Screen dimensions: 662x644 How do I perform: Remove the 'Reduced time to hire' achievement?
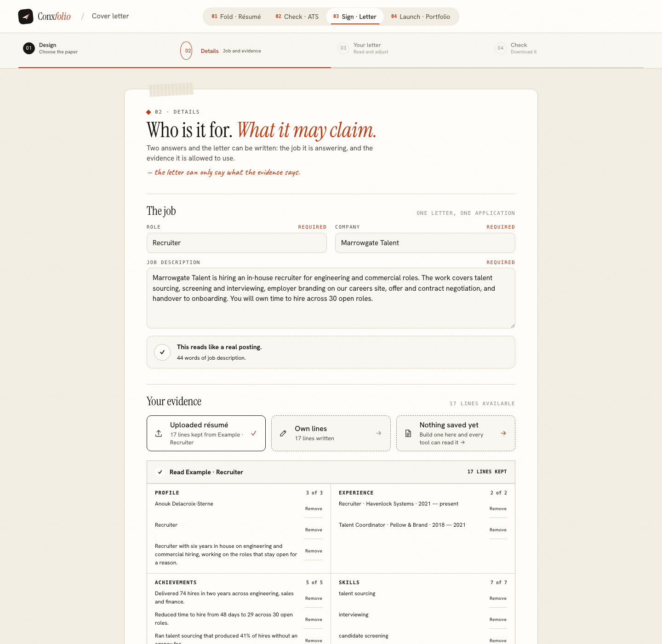pyautogui.click(x=314, y=620)
